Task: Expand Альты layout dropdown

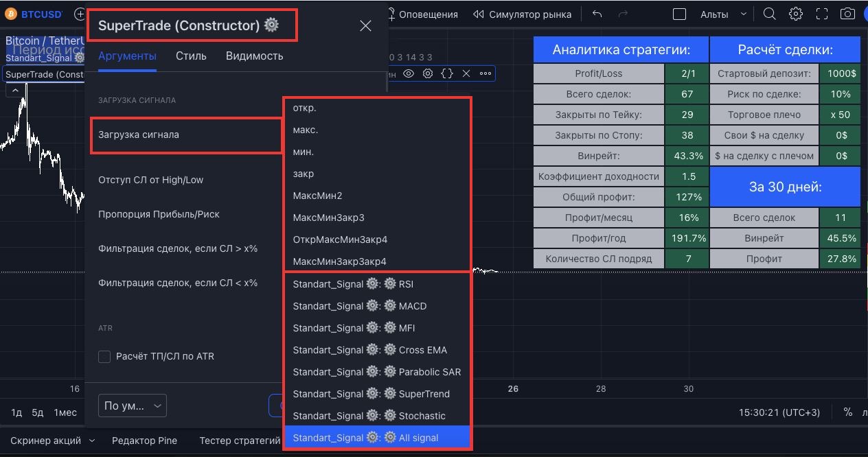Action: click(x=714, y=14)
